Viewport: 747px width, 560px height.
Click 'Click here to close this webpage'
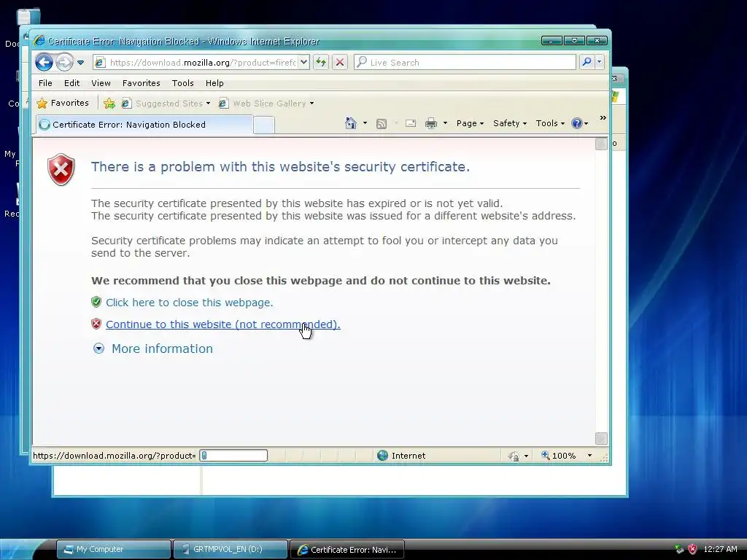(190, 303)
